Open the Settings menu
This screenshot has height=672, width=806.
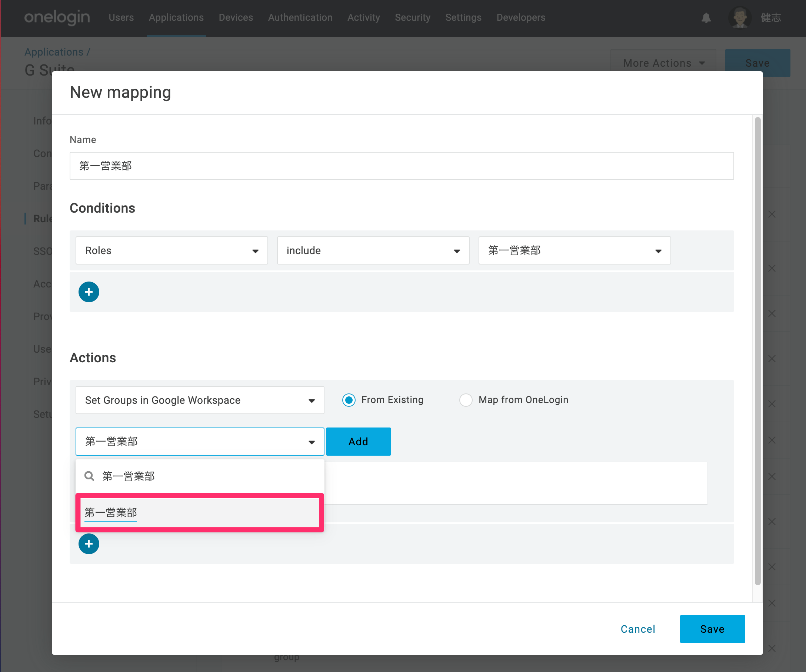pyautogui.click(x=463, y=18)
